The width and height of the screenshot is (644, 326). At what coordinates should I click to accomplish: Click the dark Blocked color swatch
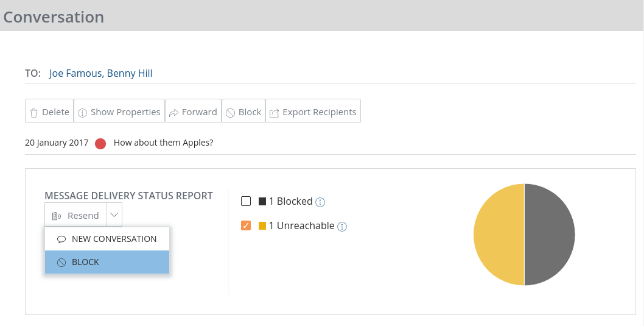(x=262, y=202)
